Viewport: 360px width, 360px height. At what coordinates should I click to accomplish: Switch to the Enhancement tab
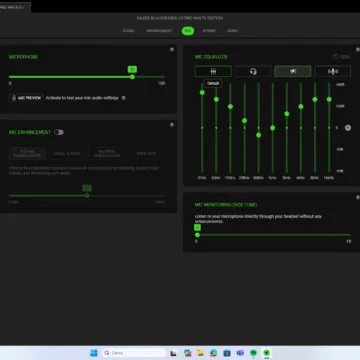pyautogui.click(x=159, y=31)
